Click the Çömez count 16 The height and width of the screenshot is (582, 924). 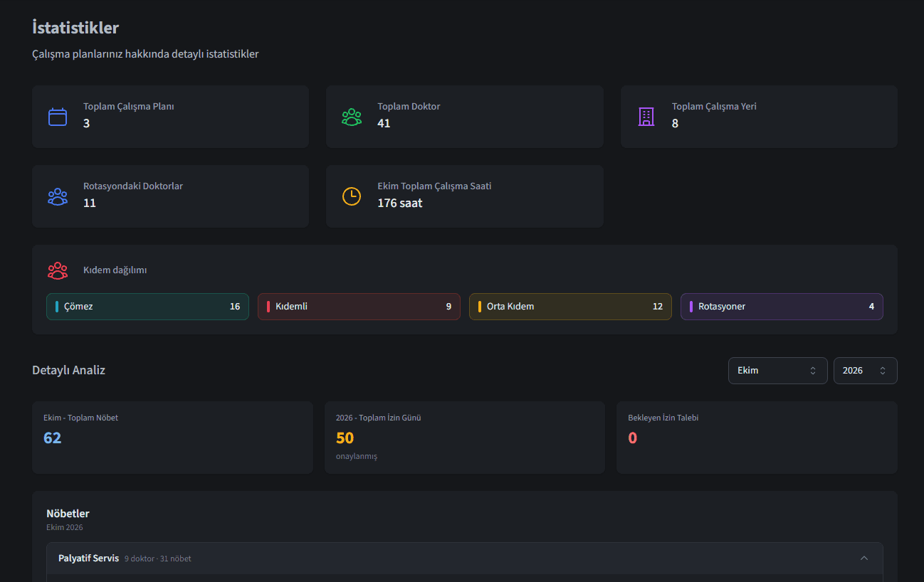point(235,307)
